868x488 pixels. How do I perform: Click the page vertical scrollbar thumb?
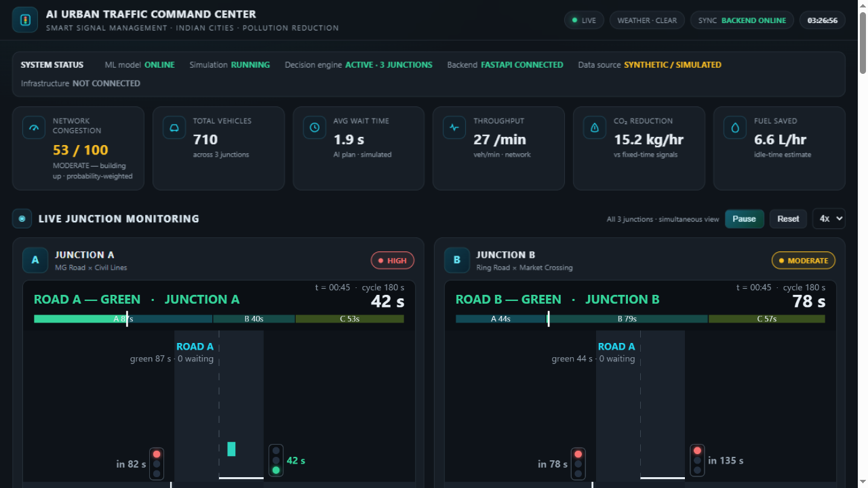[x=863, y=42]
